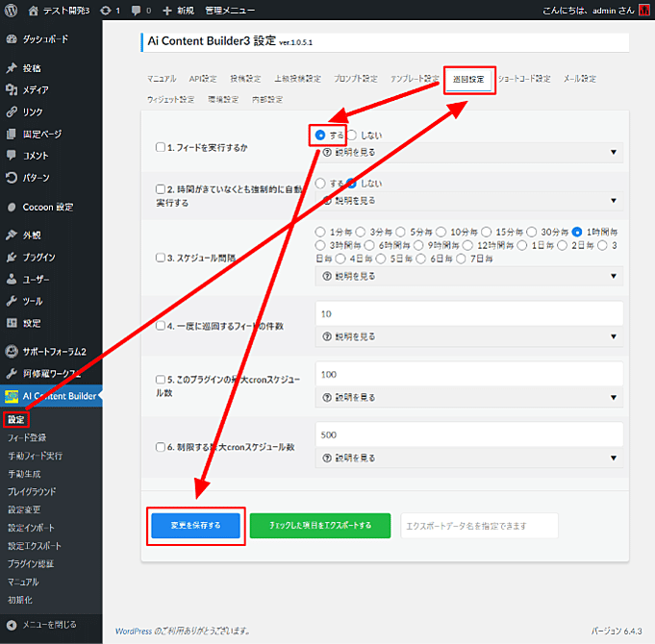Open メディア icon in sidebar
The height and width of the screenshot is (644, 655).
[12, 89]
